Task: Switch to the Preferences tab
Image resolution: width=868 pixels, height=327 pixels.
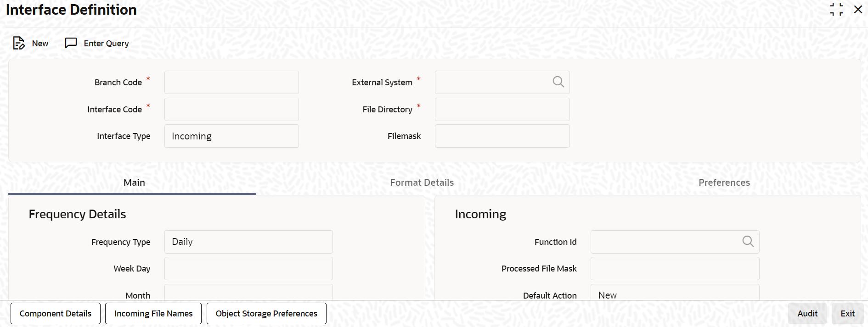Action: (724, 183)
